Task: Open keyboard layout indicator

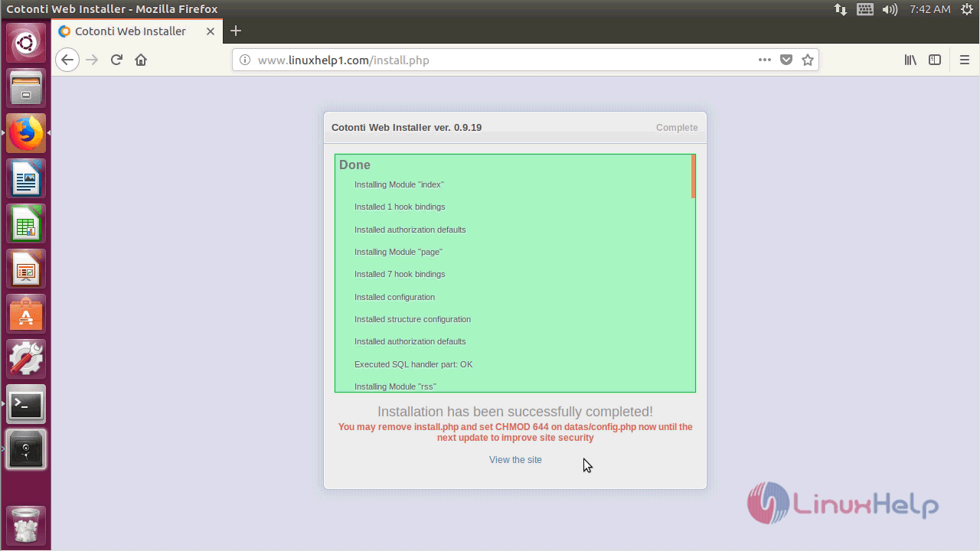Action: pos(864,9)
